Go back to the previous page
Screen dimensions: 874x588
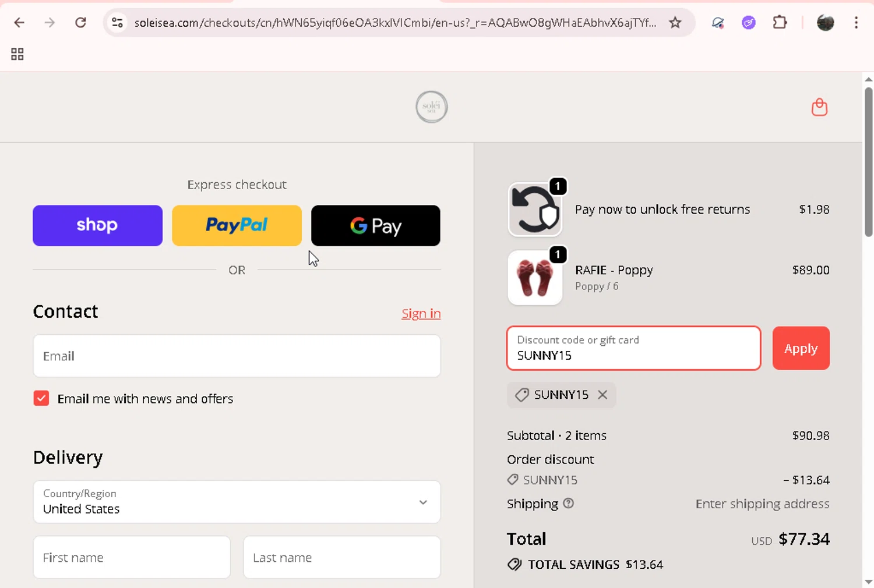pos(19,23)
